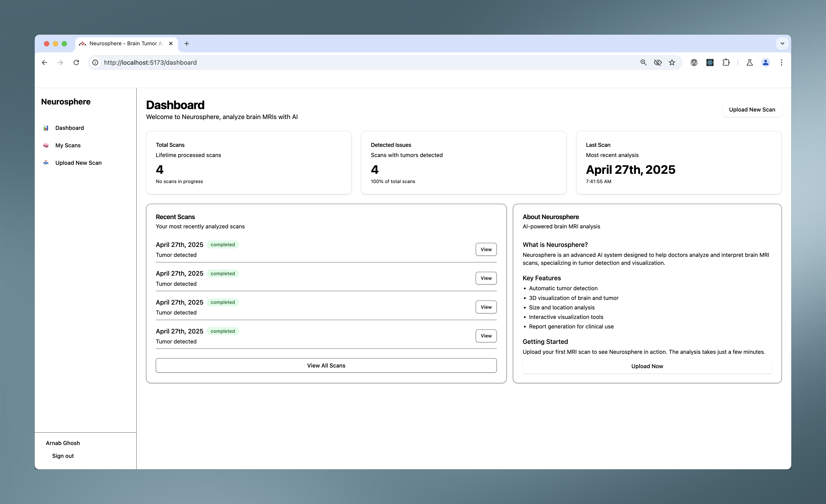Sign out of the account
The height and width of the screenshot is (504, 826).
[63, 456]
